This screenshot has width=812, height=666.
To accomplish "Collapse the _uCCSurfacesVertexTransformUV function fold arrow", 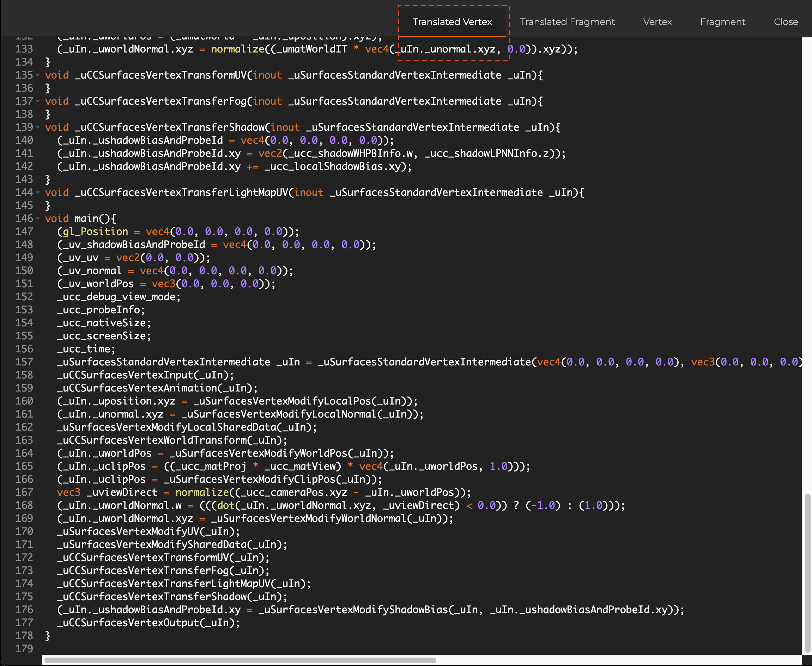I will tap(38, 75).
